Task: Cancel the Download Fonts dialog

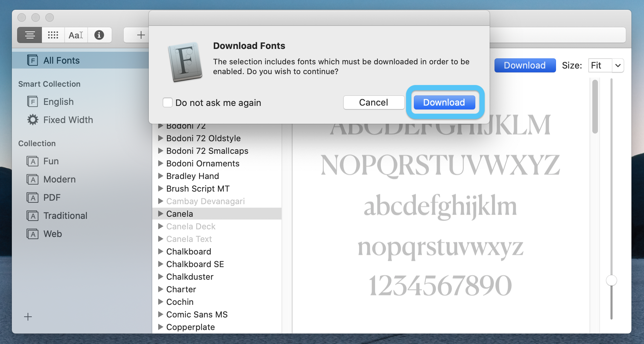Action: point(373,102)
